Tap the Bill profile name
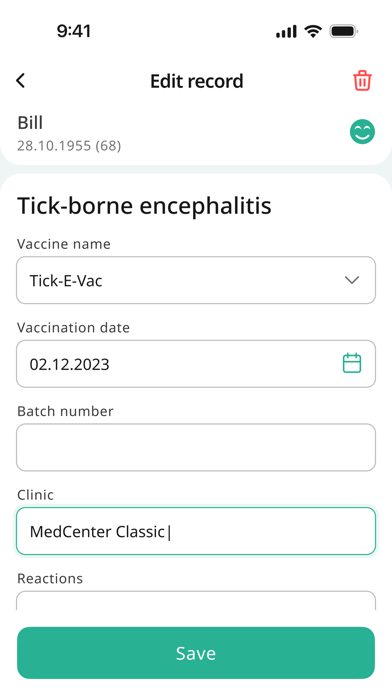 [x=30, y=123]
